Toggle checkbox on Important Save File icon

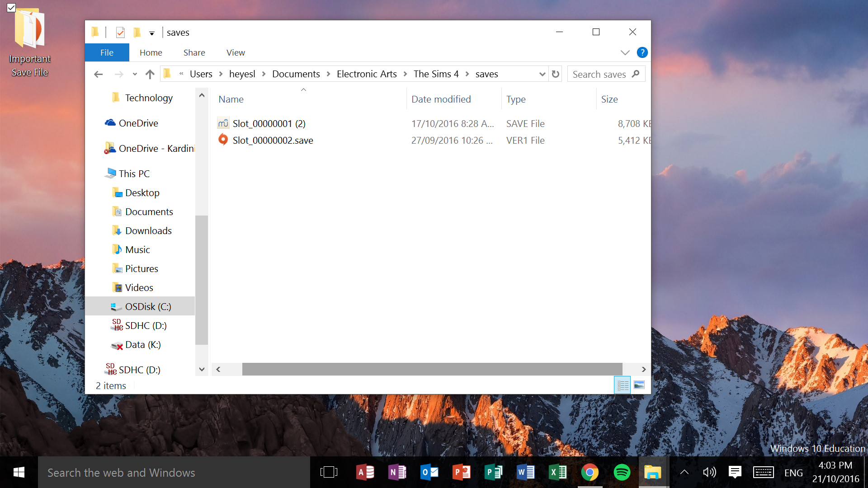11,8
